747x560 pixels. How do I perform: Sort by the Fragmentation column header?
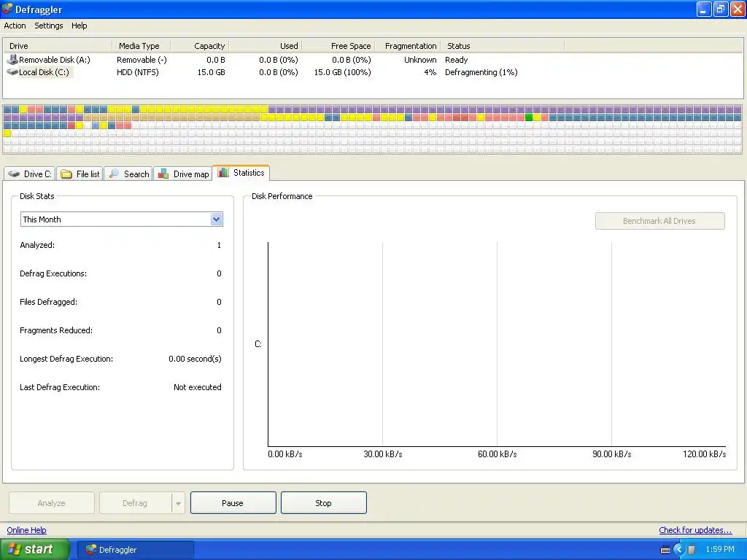[x=407, y=46]
